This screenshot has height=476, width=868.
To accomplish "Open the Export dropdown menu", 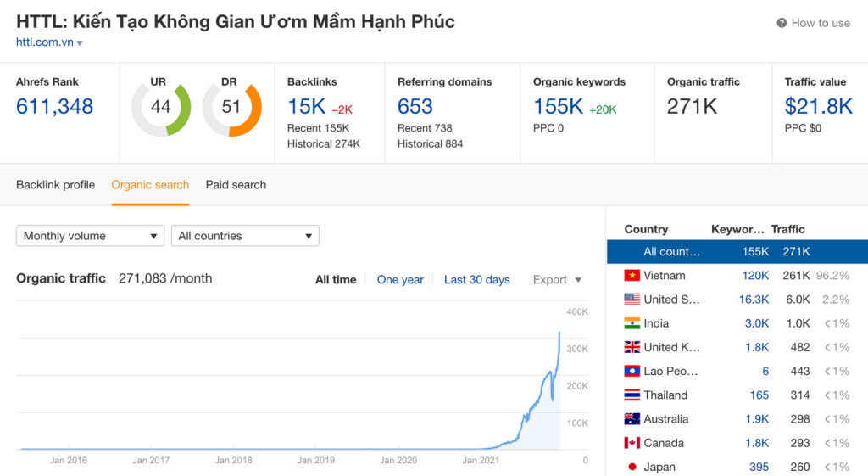I will (x=557, y=280).
